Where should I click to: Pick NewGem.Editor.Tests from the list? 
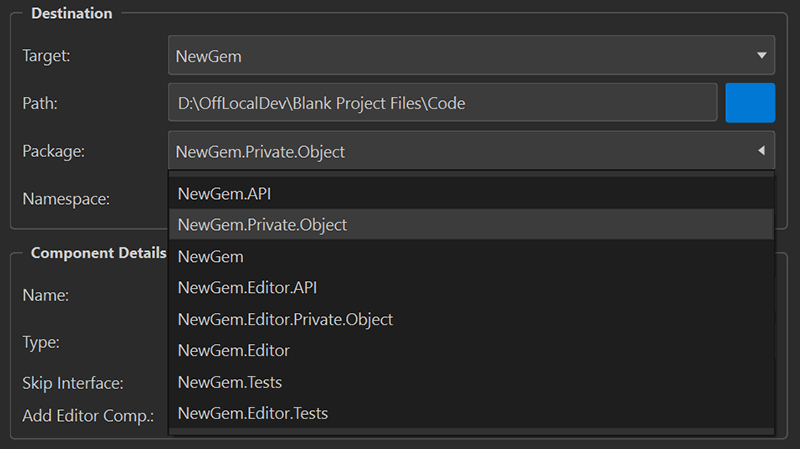point(471,413)
